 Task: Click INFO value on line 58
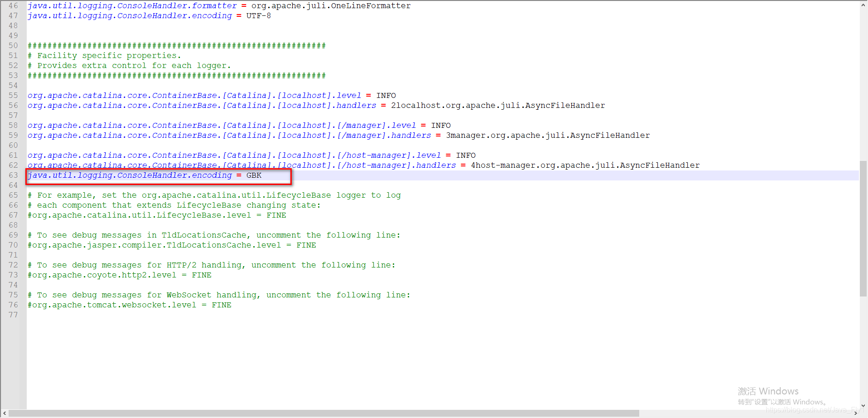point(441,126)
